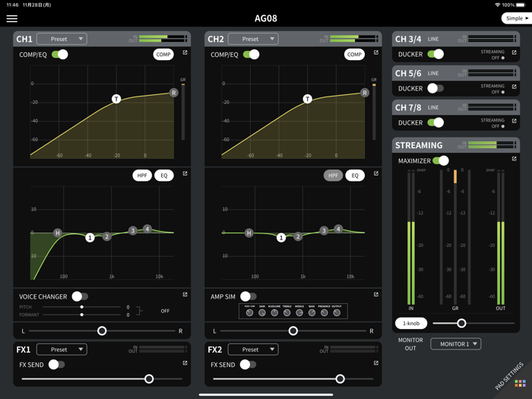Enable FX2 FX SEND switch

(248, 365)
